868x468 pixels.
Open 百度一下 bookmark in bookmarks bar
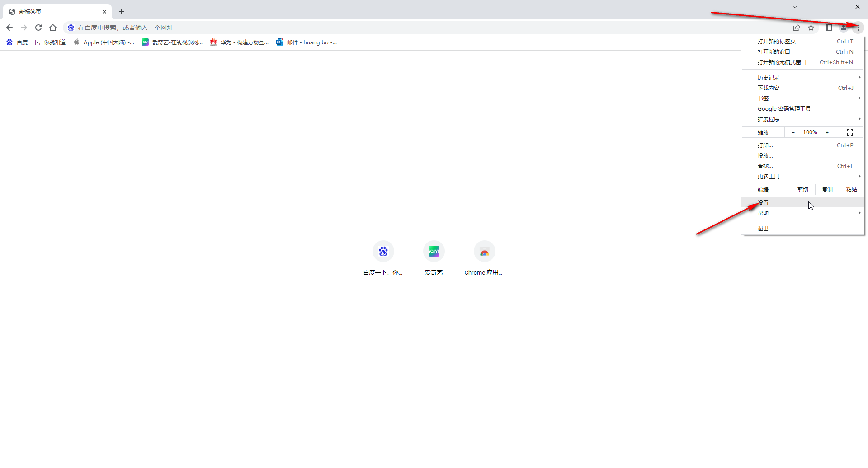[36, 42]
